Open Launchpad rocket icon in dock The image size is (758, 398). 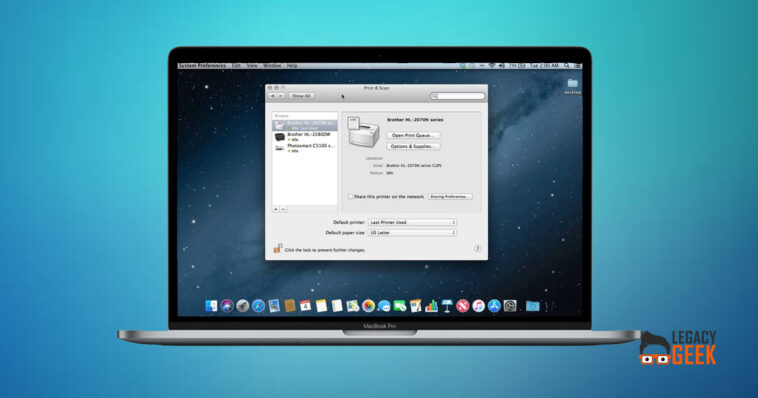[x=243, y=306]
